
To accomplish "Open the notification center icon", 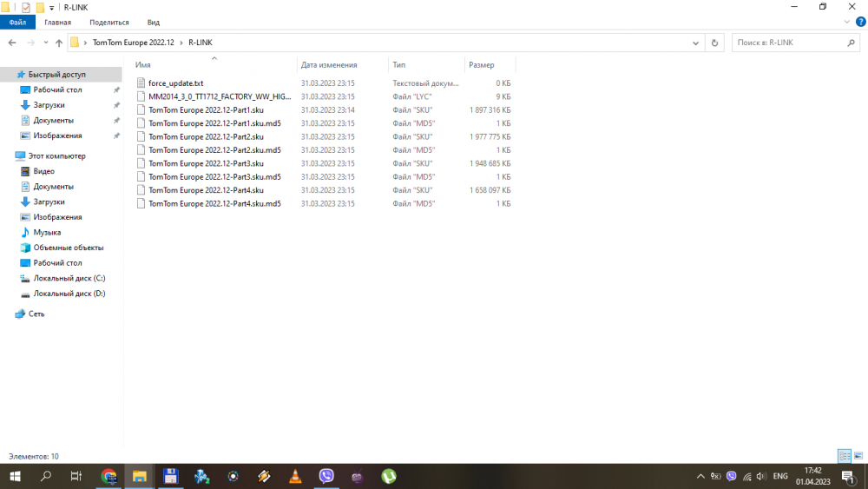I will click(x=848, y=476).
